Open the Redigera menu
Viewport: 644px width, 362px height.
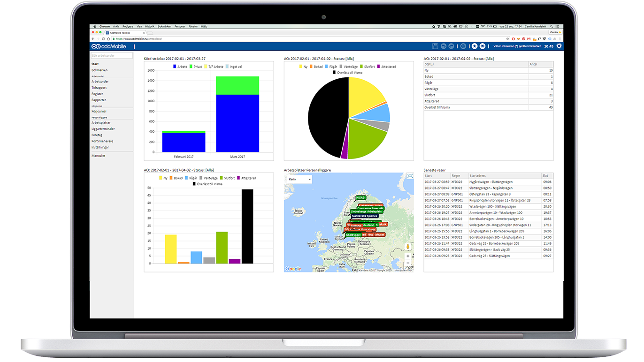(x=128, y=27)
